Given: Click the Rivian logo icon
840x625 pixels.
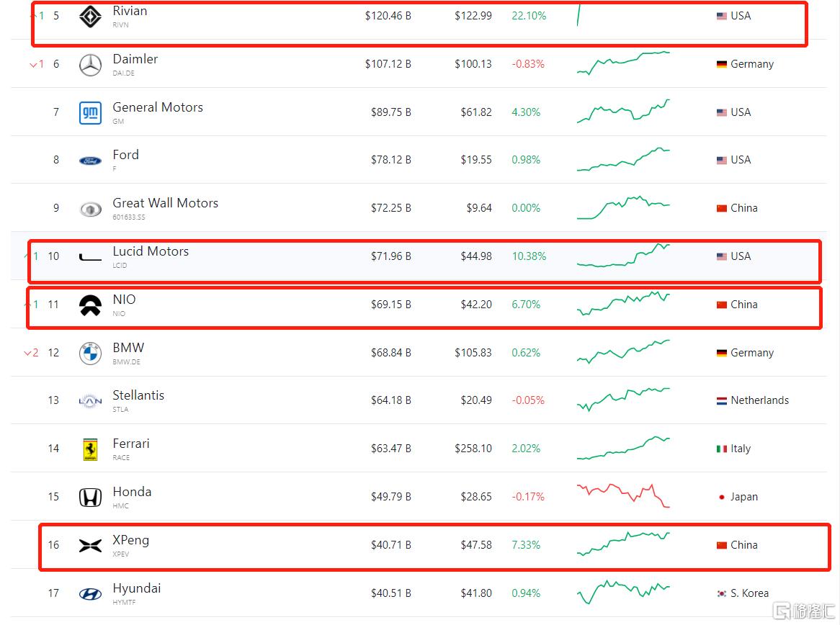Looking at the screenshot, I should pos(90,17).
